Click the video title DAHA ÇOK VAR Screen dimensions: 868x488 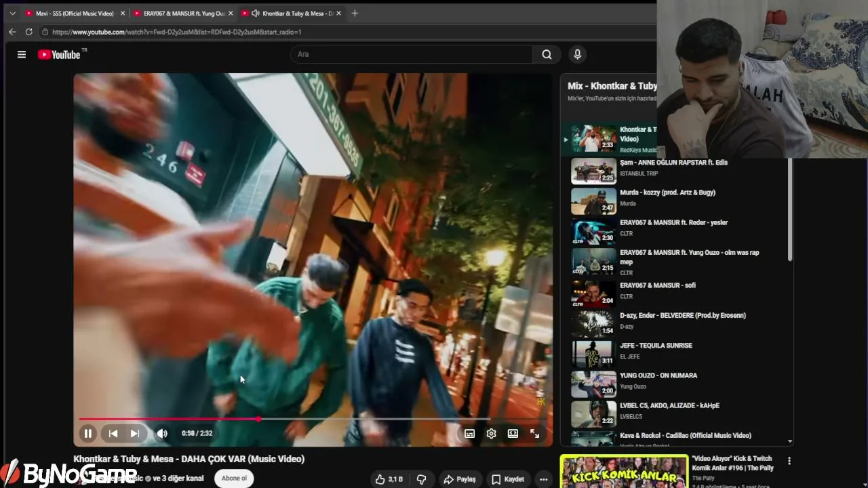[189, 459]
